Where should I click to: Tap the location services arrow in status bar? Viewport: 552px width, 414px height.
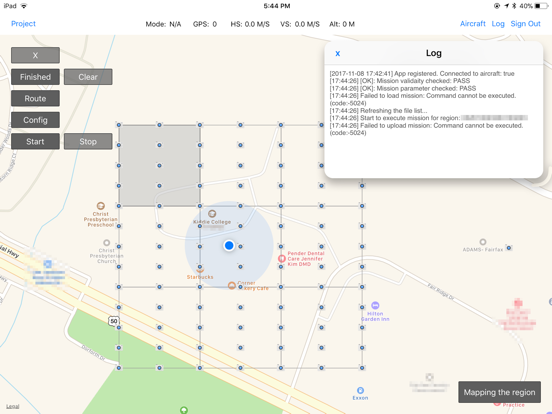point(506,6)
